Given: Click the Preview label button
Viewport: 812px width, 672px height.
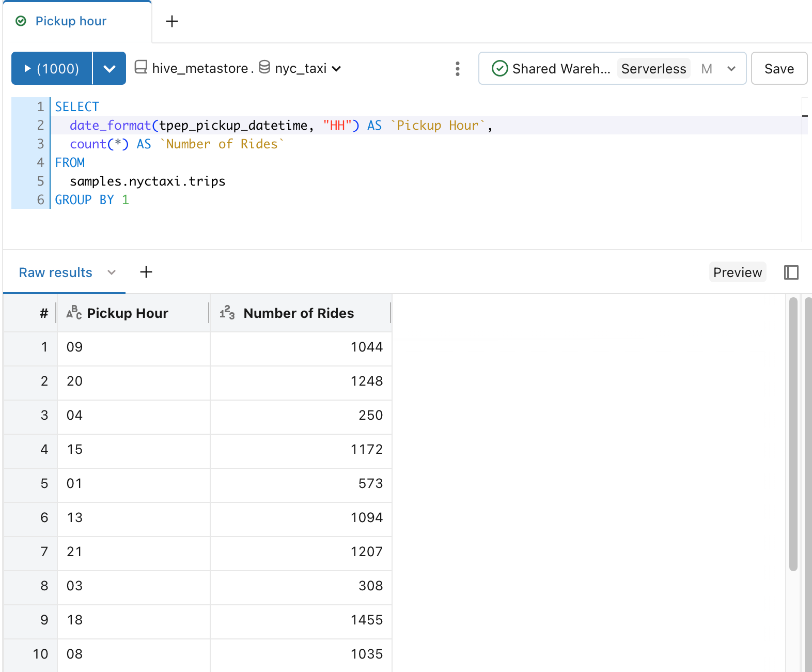Looking at the screenshot, I should pos(737,272).
